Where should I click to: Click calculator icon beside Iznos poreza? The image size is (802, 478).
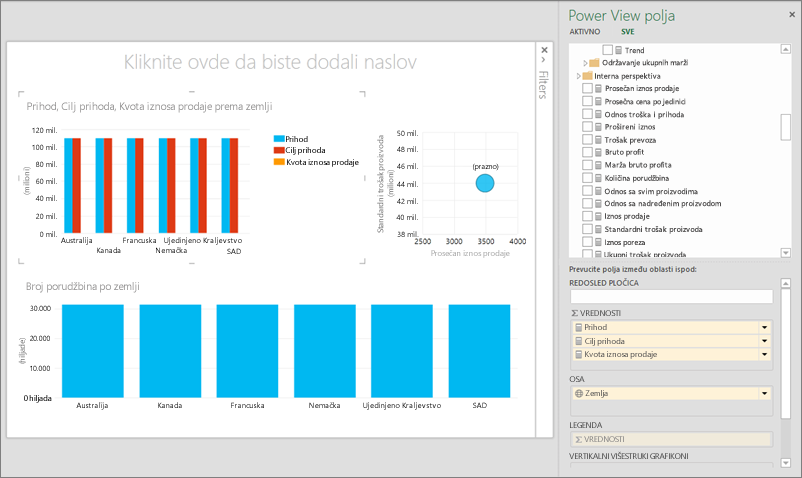(x=598, y=242)
